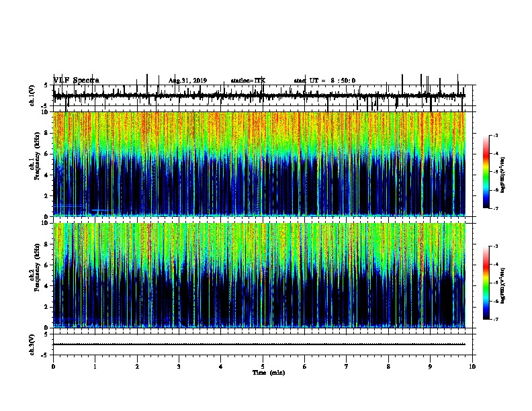This screenshot has width=532, height=411.
Task: Click the ch.2 "Frequency (kHz)" axis label
Action: [x=37, y=267]
